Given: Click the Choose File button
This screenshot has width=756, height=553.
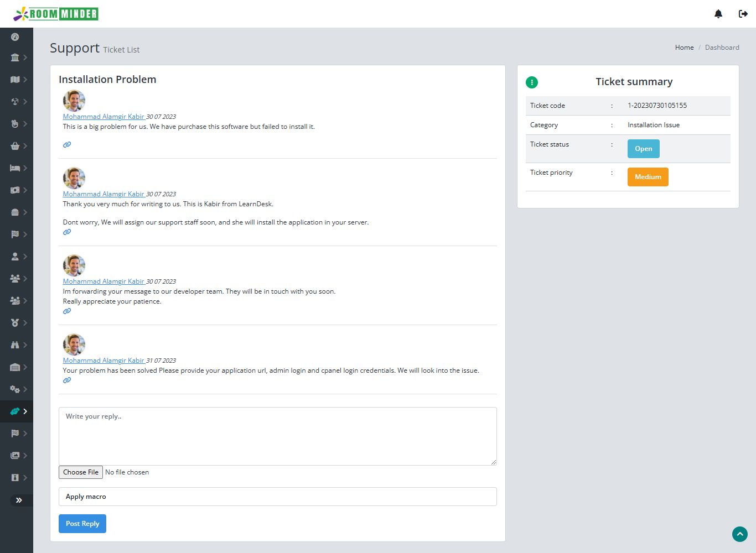Looking at the screenshot, I should [81, 472].
